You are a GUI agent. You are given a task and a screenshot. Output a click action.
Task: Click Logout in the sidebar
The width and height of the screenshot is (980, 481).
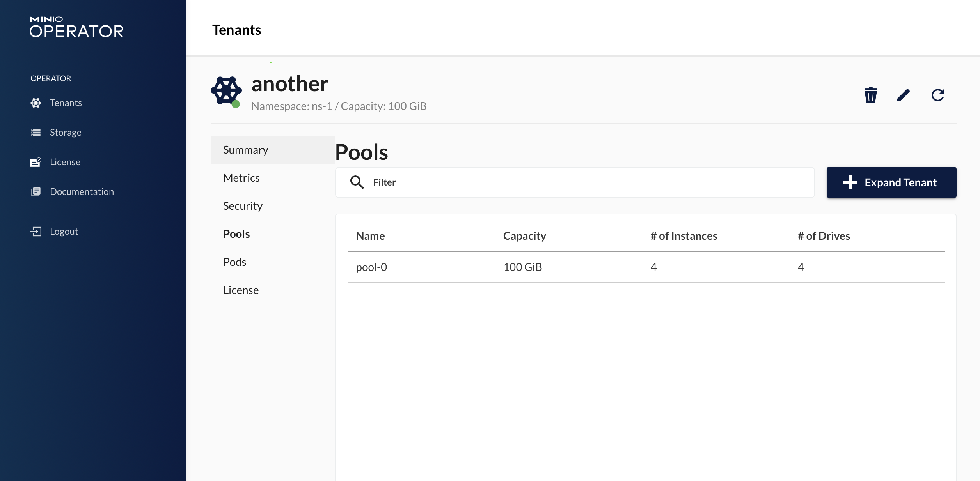[x=64, y=232]
